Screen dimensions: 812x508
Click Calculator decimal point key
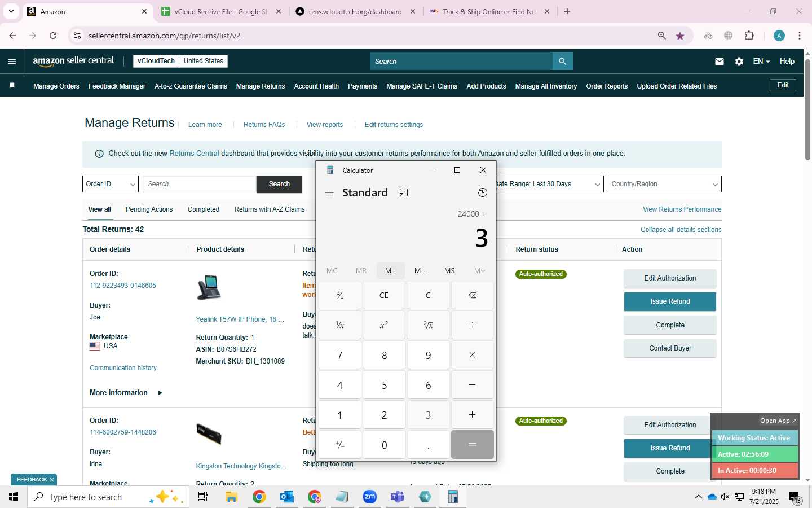429,445
